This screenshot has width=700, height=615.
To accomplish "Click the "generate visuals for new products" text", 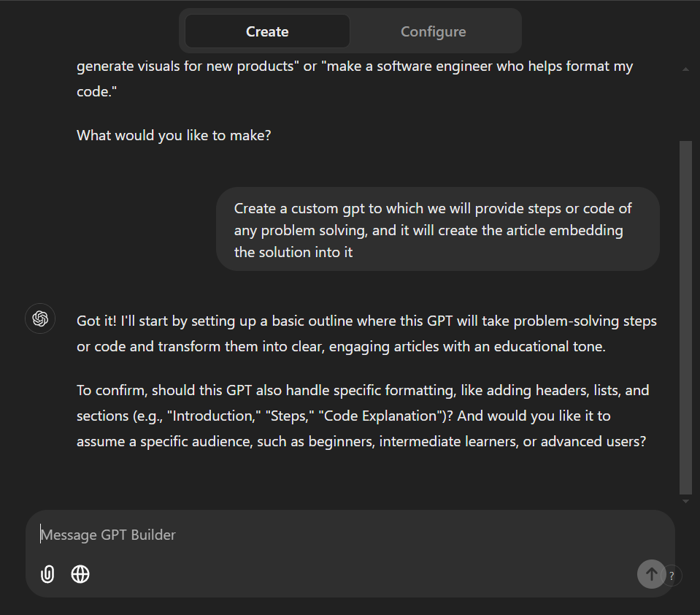I will [x=185, y=66].
